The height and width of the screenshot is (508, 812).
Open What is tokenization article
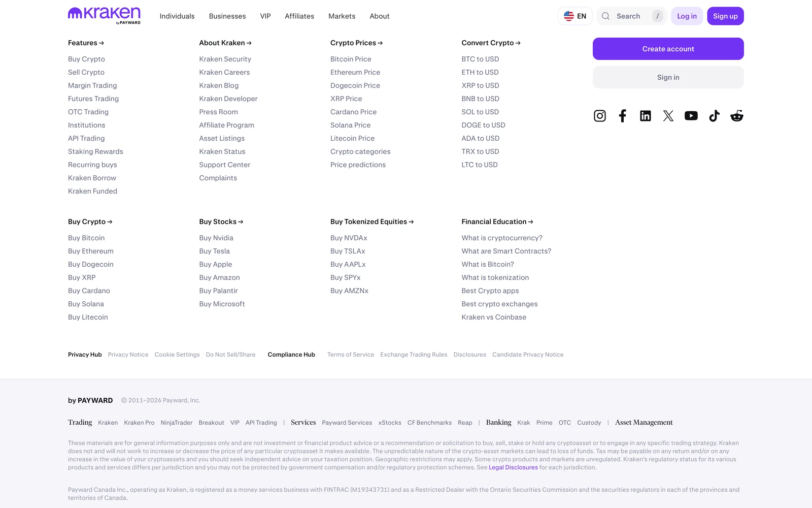pos(495,277)
